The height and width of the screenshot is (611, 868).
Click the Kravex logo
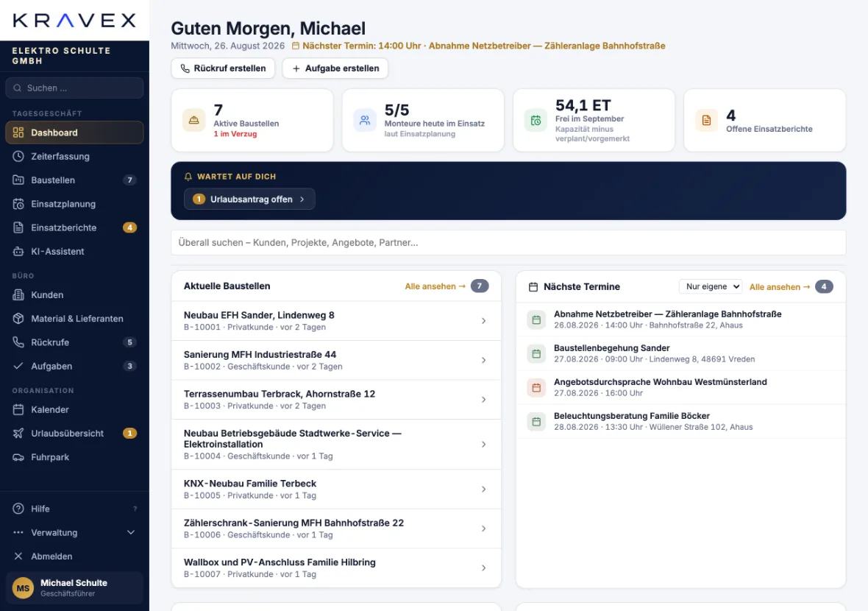pyautogui.click(x=74, y=21)
